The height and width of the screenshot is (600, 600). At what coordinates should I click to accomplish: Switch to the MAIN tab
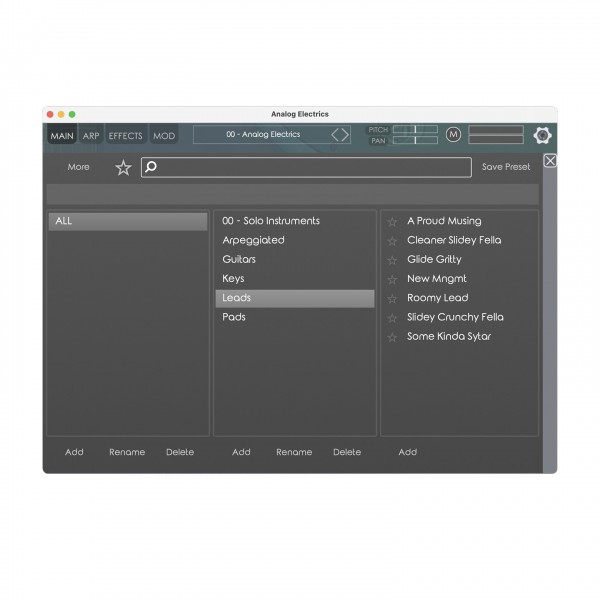62,134
